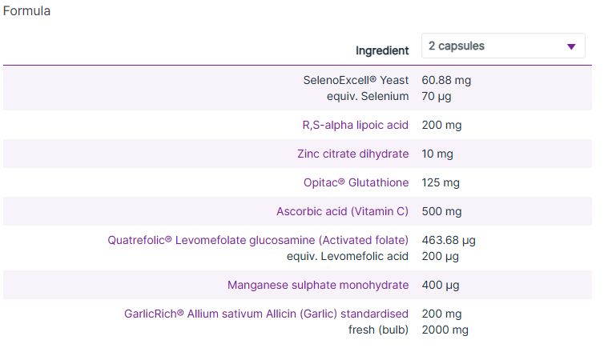The image size is (612, 364).
Task: Click the 463.68 µg folate amount
Action: [x=449, y=241]
